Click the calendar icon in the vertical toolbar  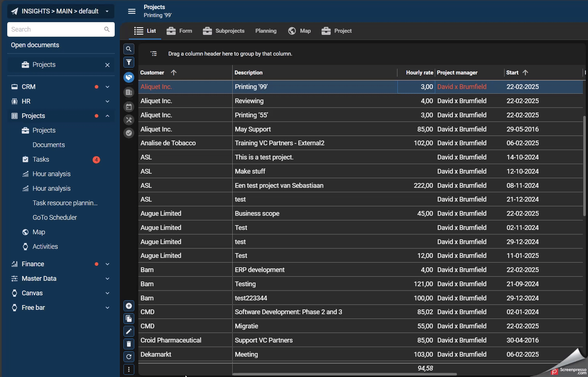coord(129,107)
